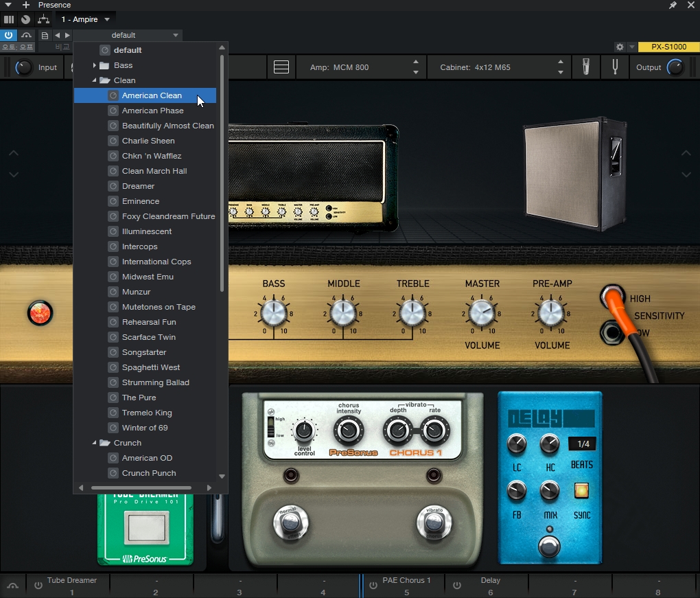Choose the Charlie Sheen preset
This screenshot has width=700, height=598.
point(145,141)
